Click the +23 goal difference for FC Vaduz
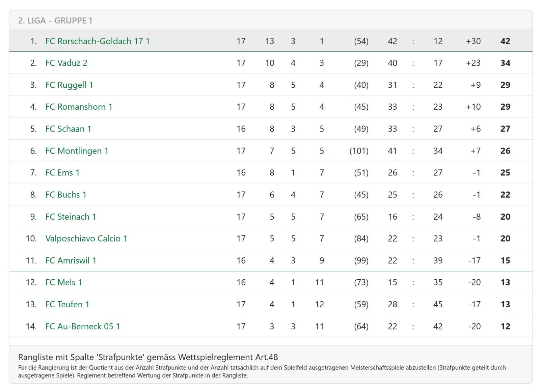Image resolution: width=540 pixels, height=392 pixels. click(473, 63)
